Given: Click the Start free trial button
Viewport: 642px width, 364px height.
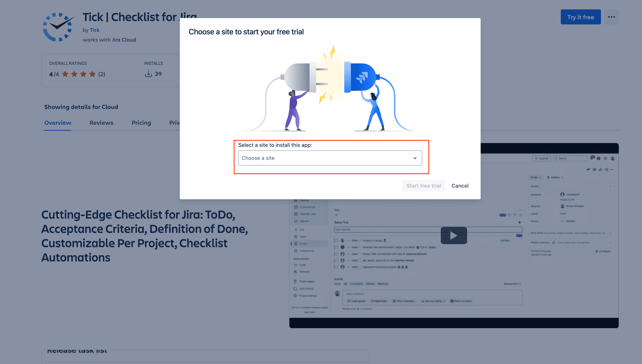Looking at the screenshot, I should pyautogui.click(x=423, y=186).
